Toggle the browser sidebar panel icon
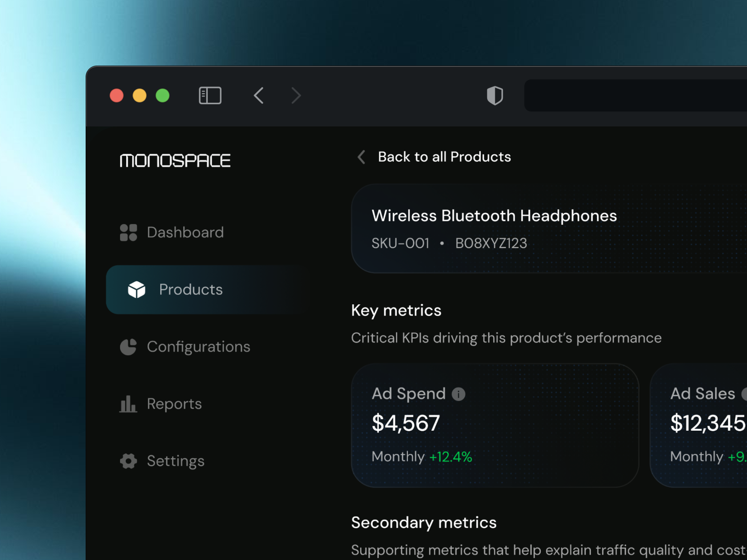Screen dimensions: 747x560 (x=210, y=95)
